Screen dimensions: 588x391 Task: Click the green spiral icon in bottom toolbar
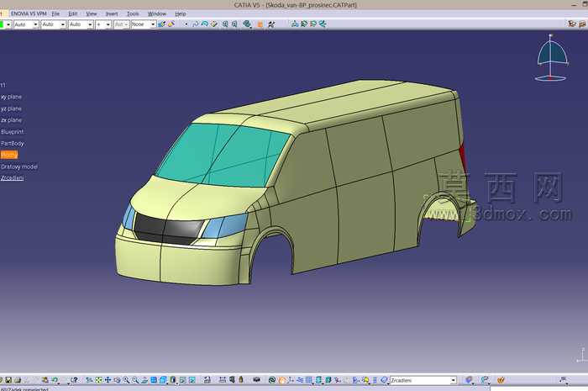pos(272,380)
